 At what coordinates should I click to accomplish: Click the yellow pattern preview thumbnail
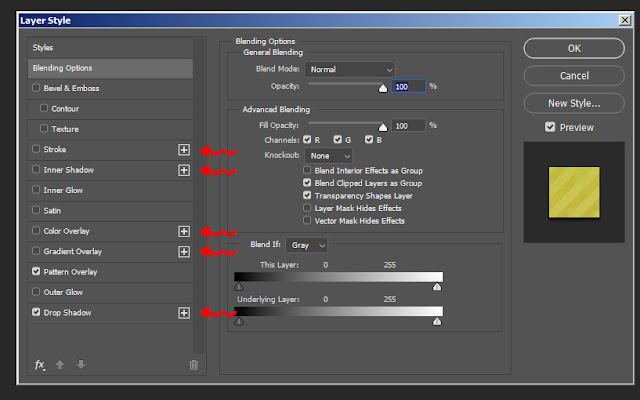pos(574,192)
